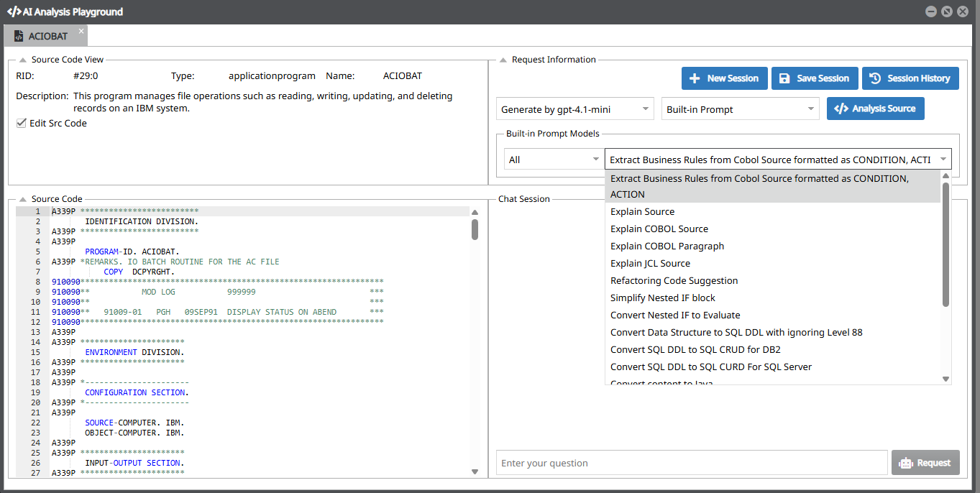980x493 pixels.
Task: Open the Built-in Prompt type dropdown
Action: (x=740, y=109)
